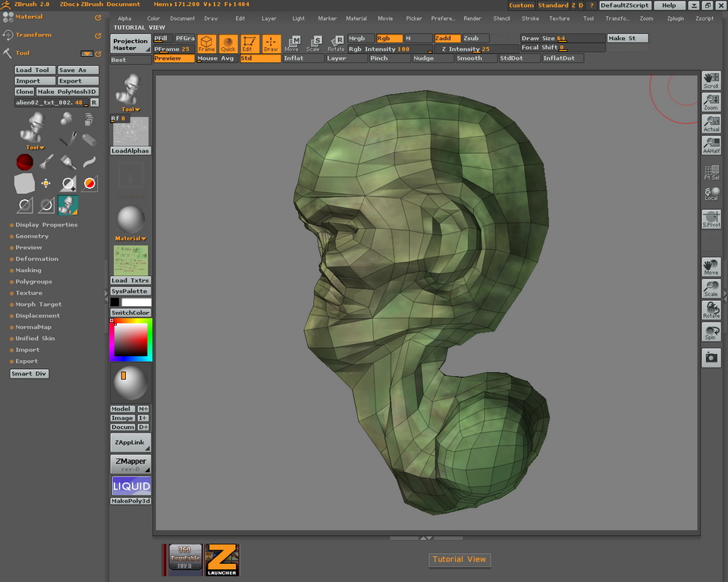Open the Tool dropdown in the shelf
Screen dimensions: 728x582
(x=130, y=110)
